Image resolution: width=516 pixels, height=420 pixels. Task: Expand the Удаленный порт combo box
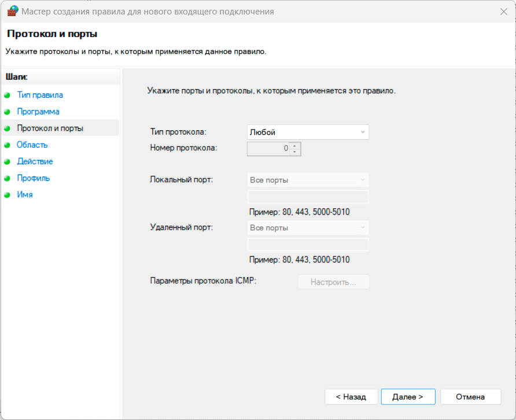308,228
